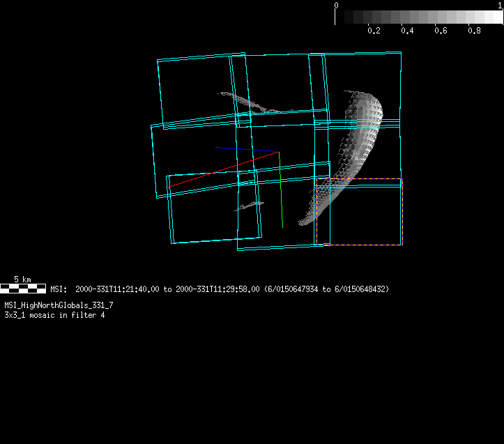Click the small gray fragment at lower left
Image resolution: width=504 pixels, height=444 pixels.
(x=250, y=205)
